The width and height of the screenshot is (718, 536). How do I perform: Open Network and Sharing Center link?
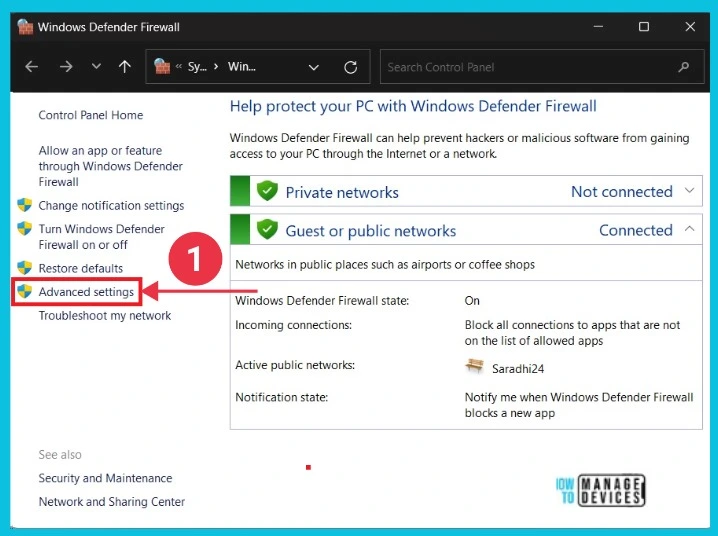[112, 502]
